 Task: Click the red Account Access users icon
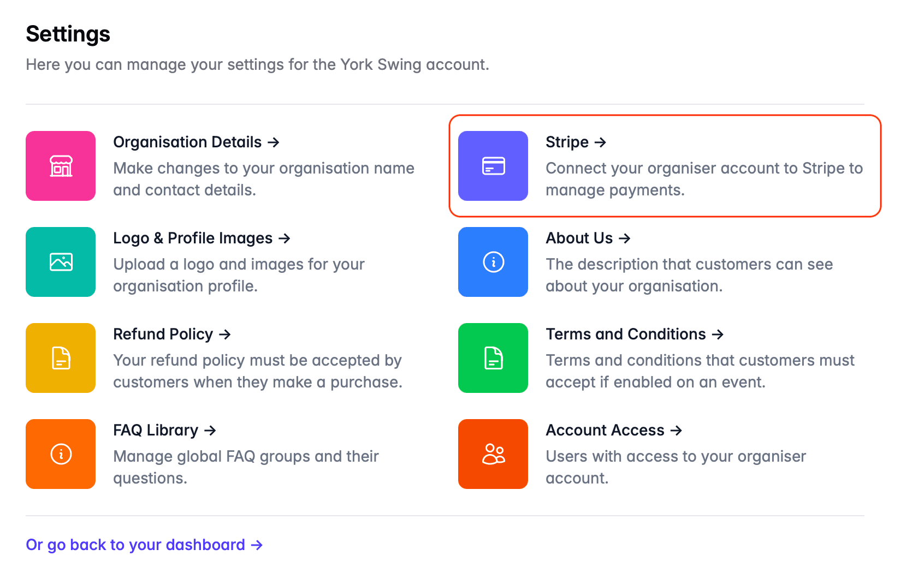(493, 454)
